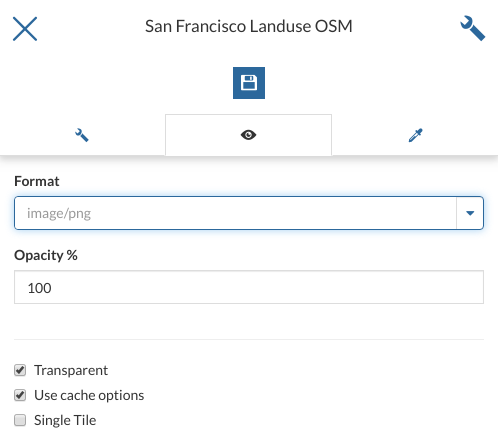Uncheck the Transparent checkbox

[x=20, y=370]
